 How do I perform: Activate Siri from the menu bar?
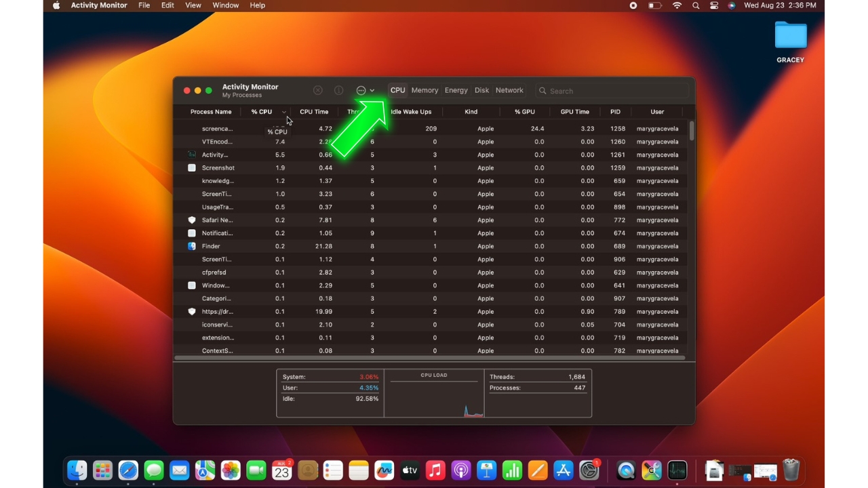[732, 5]
